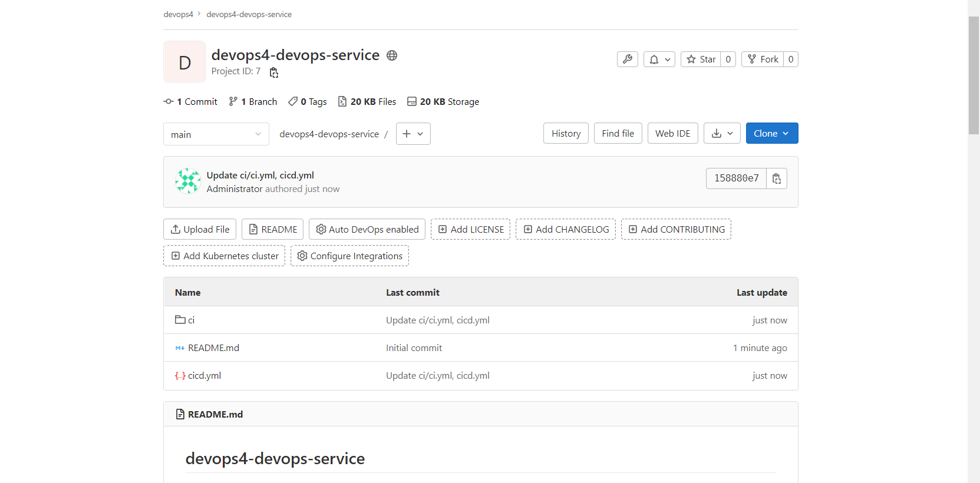Open the latest commit message link
Viewport: 980px width, 483px height.
click(260, 176)
